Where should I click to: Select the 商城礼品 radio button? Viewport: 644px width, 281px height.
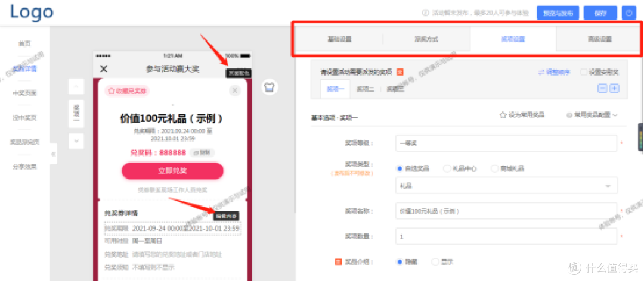[x=494, y=168]
